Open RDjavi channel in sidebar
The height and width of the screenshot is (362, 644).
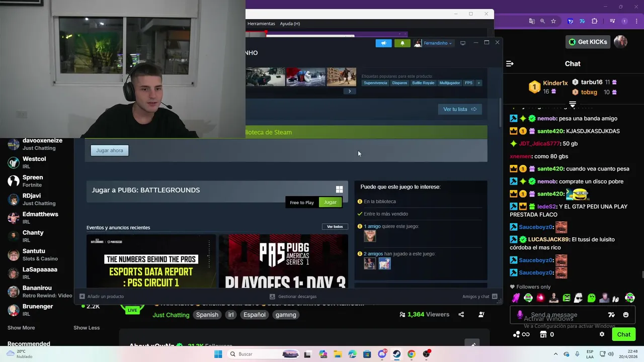coord(39,199)
